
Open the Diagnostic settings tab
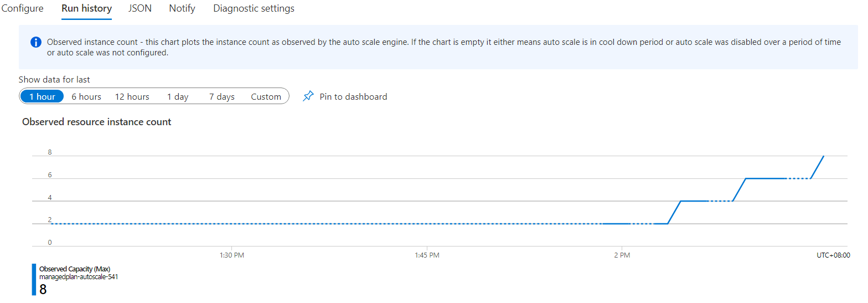254,9
